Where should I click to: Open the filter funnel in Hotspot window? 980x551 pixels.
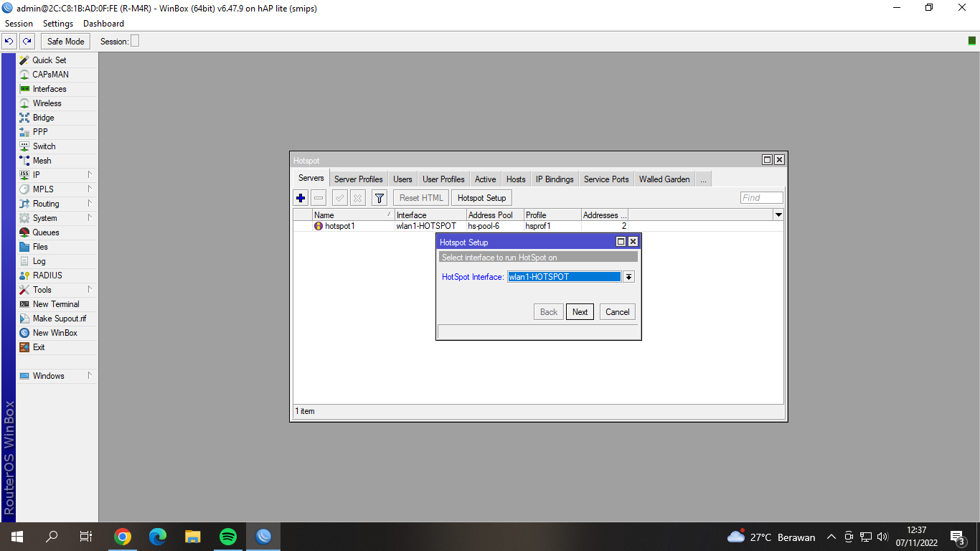380,198
